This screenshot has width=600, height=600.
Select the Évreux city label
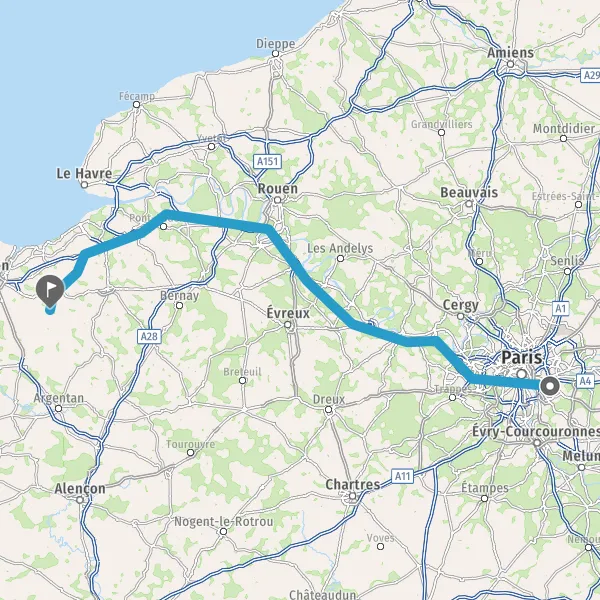pos(288,313)
